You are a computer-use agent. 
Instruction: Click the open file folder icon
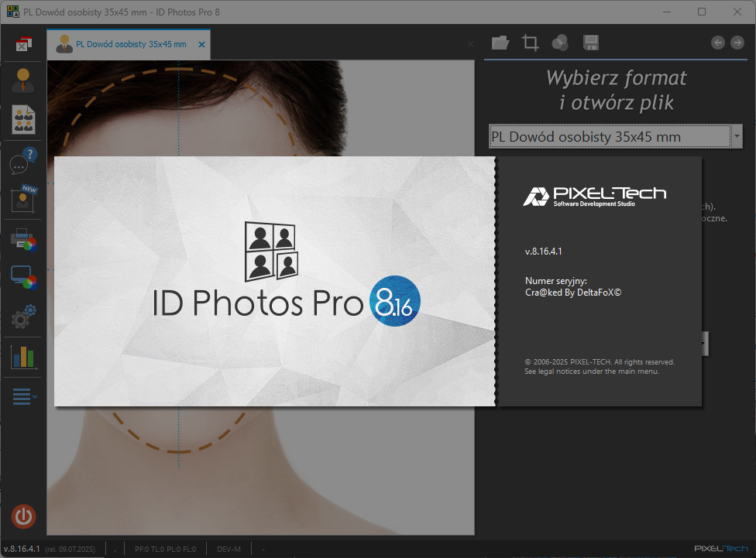[x=500, y=43]
